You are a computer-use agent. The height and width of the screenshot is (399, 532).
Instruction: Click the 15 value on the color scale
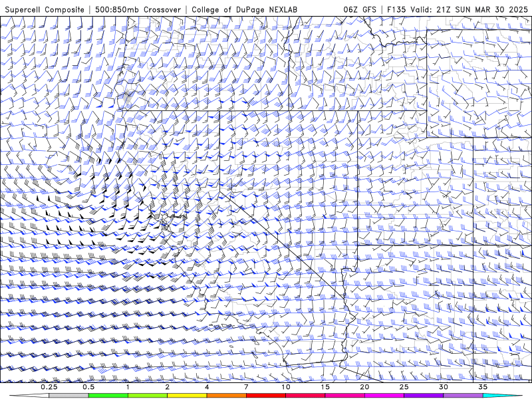pos(325,387)
